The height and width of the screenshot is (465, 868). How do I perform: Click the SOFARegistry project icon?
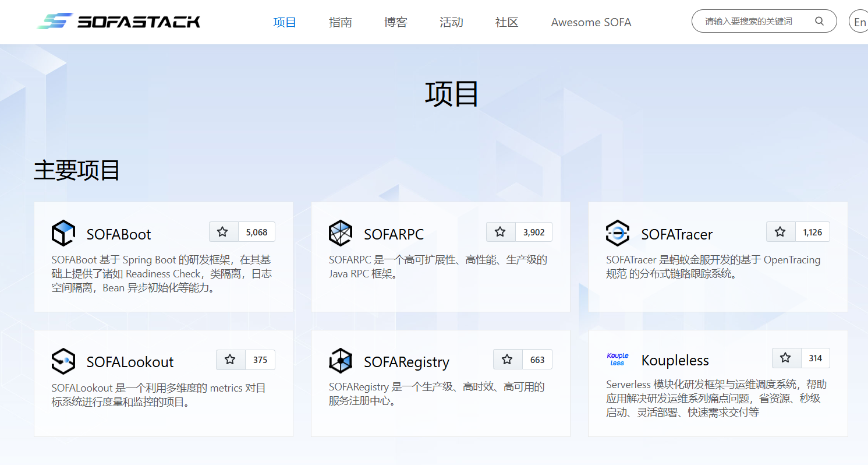(x=340, y=361)
